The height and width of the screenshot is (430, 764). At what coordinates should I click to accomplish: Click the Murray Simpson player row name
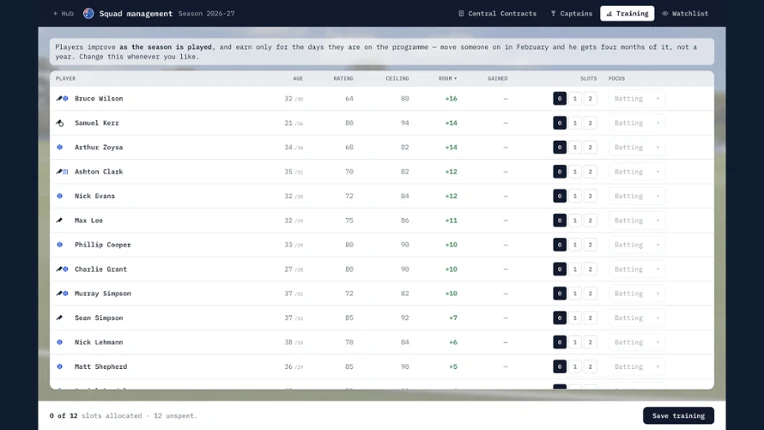pos(103,293)
